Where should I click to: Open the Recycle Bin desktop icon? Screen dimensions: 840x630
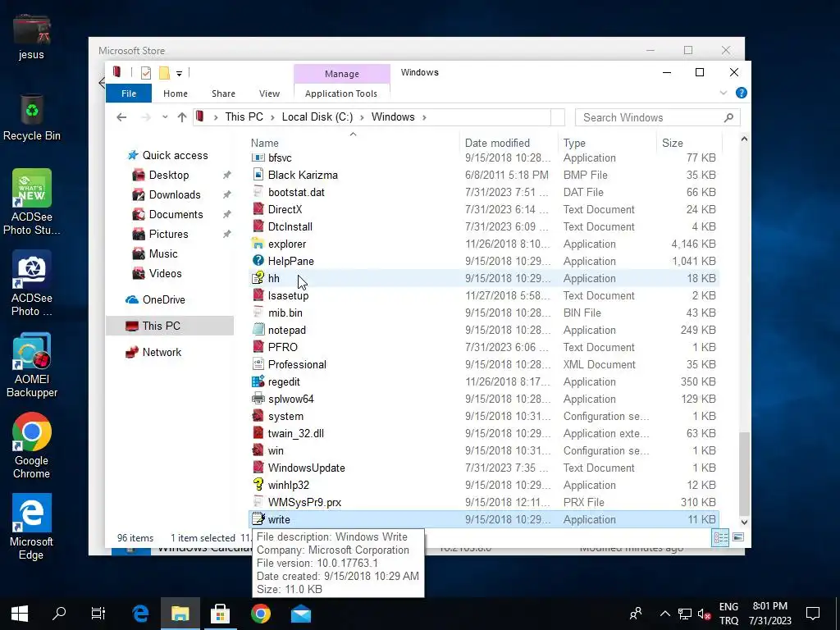pos(32,118)
